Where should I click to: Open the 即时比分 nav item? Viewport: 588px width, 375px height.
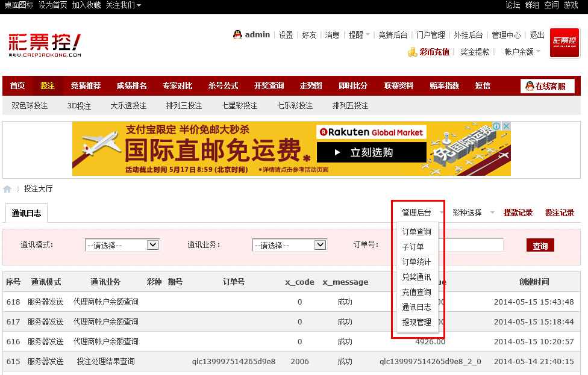point(353,86)
